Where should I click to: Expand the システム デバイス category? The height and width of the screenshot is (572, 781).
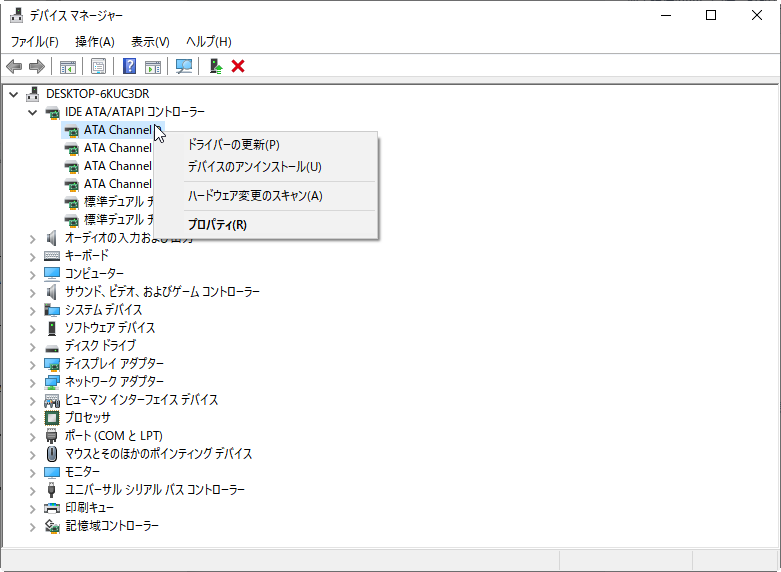(x=33, y=310)
